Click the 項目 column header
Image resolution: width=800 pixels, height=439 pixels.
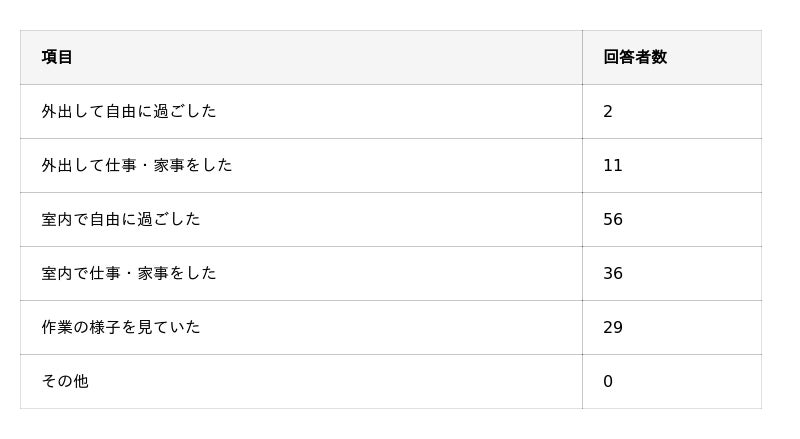(x=57, y=57)
